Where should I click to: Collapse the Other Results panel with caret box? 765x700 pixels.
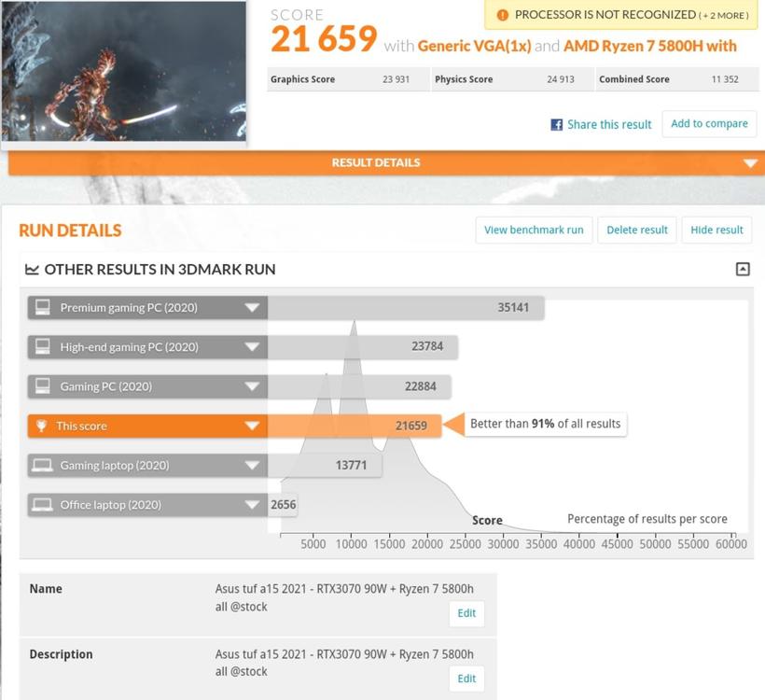[x=743, y=270]
